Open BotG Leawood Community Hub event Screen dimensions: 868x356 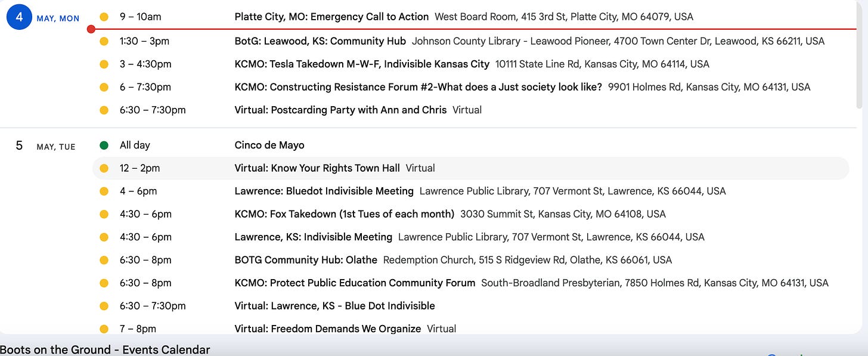click(x=471, y=41)
